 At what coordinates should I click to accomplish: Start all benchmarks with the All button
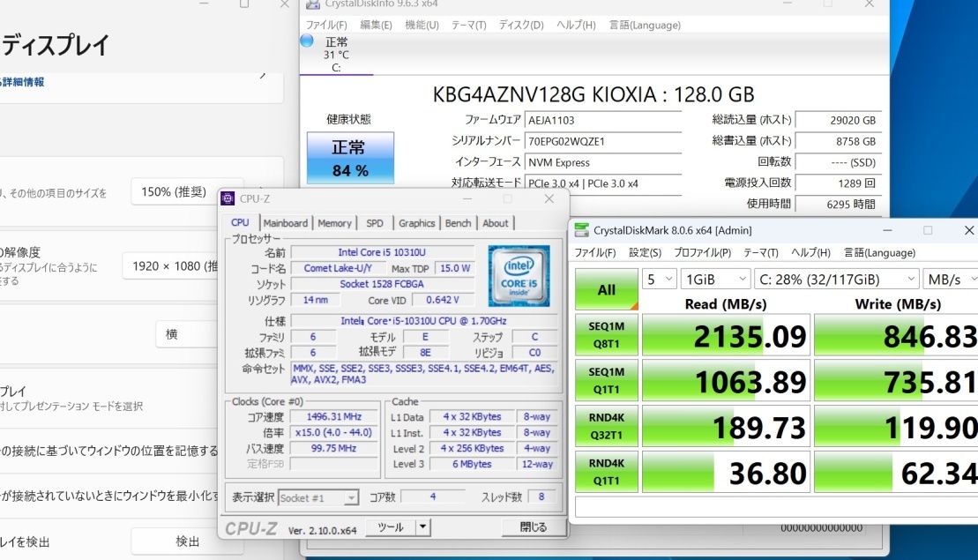click(607, 289)
